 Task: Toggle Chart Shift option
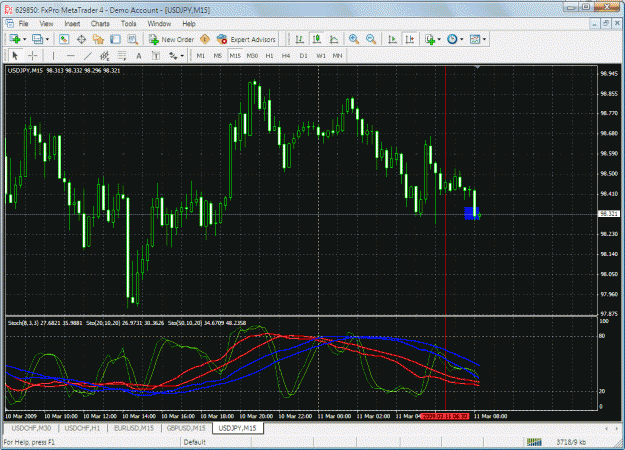point(410,39)
